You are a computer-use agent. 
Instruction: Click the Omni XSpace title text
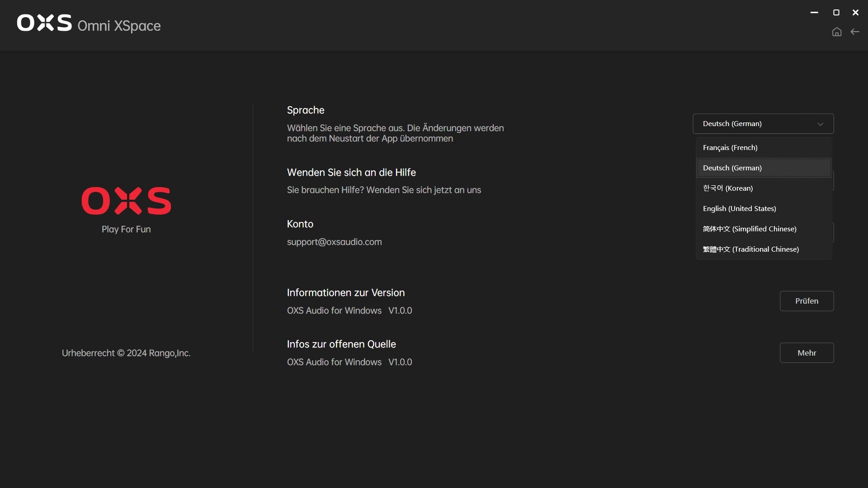119,26
